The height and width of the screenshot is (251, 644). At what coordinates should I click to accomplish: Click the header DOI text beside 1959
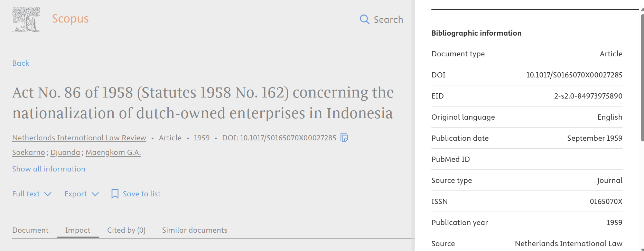[x=279, y=138]
